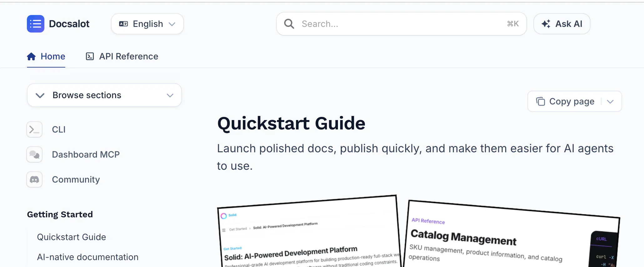Open the English language dropdown
Viewport: 644px width, 267px height.
point(147,24)
